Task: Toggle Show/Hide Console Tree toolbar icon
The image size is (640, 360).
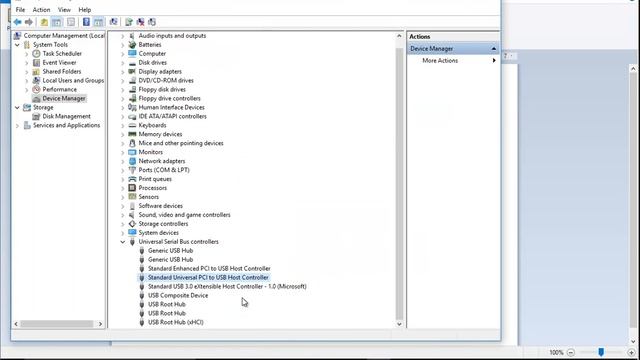Action: click(57, 22)
